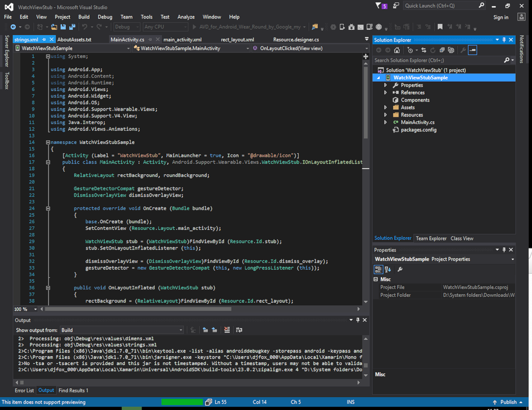The image size is (532, 410).
Task: Click Sync with Active Document in Solution Explorer
Action: coord(424,50)
